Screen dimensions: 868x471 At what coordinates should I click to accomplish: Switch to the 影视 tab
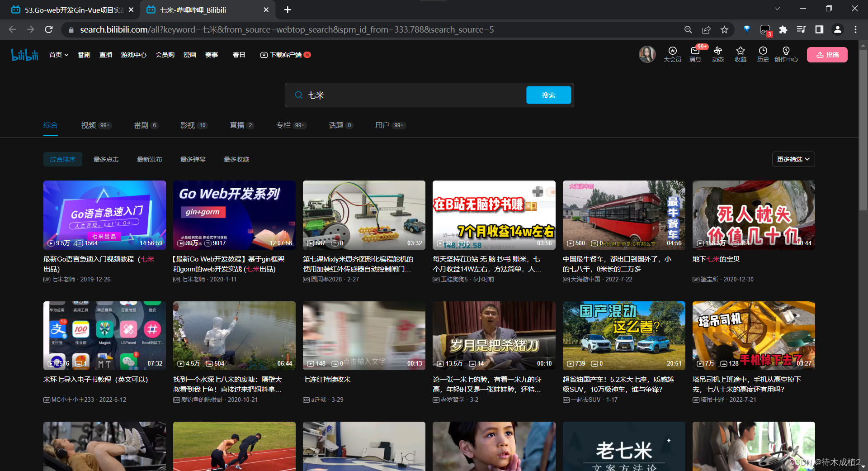(x=194, y=125)
